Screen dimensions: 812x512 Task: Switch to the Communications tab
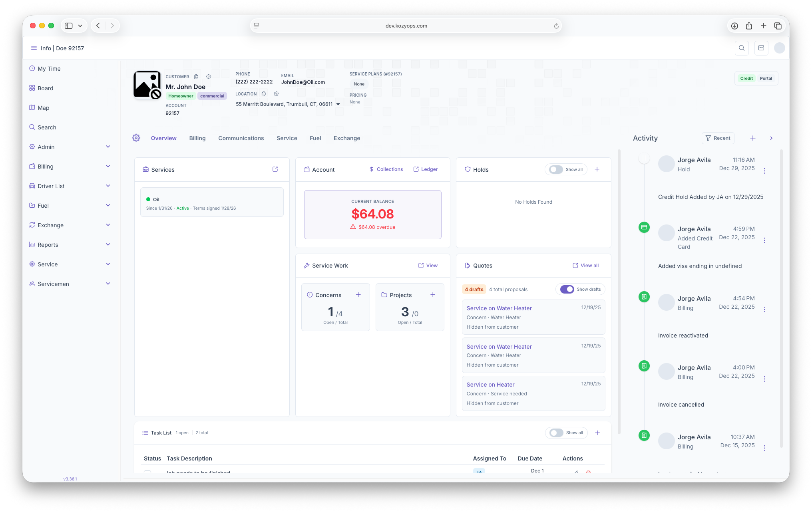coord(241,138)
